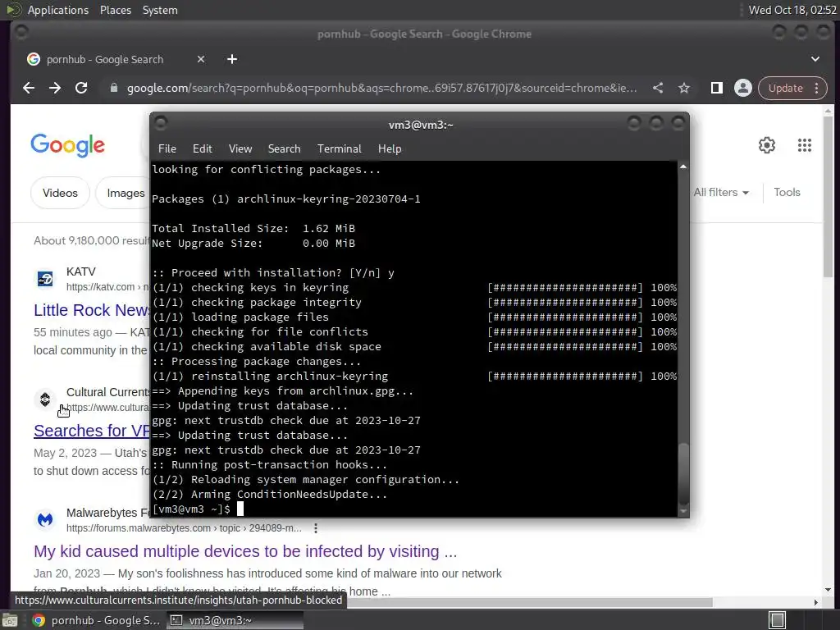This screenshot has width=840, height=630.
Task: Open Chrome profile avatar
Action: [x=743, y=88]
